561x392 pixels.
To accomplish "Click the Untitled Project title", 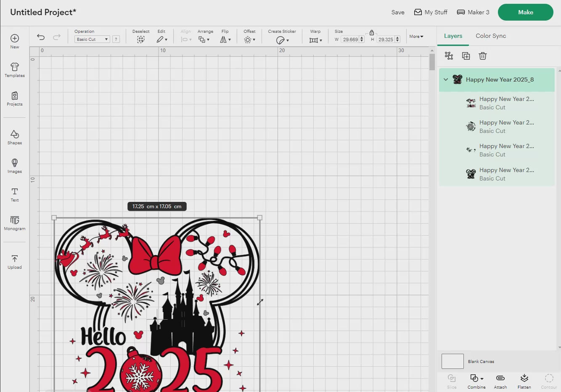I will [x=43, y=12].
